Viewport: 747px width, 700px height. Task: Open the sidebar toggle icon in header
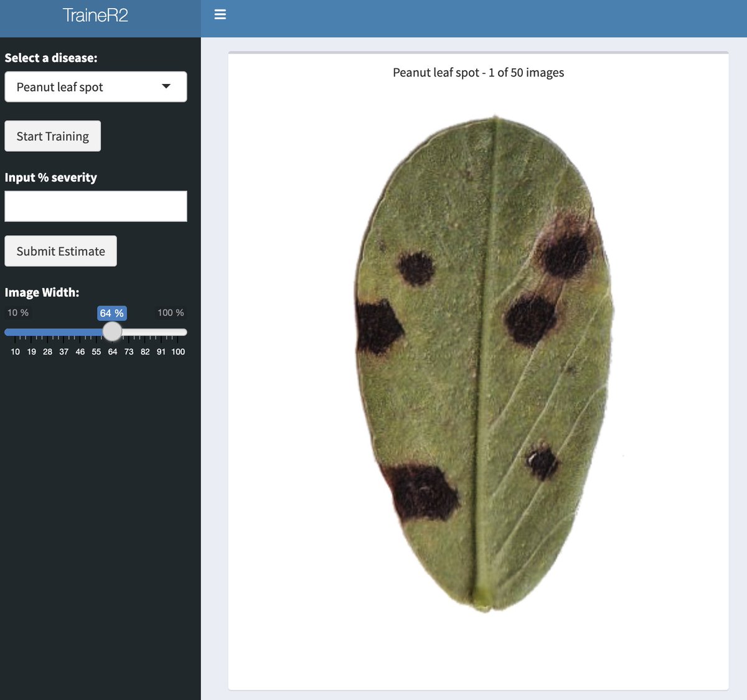point(220,14)
